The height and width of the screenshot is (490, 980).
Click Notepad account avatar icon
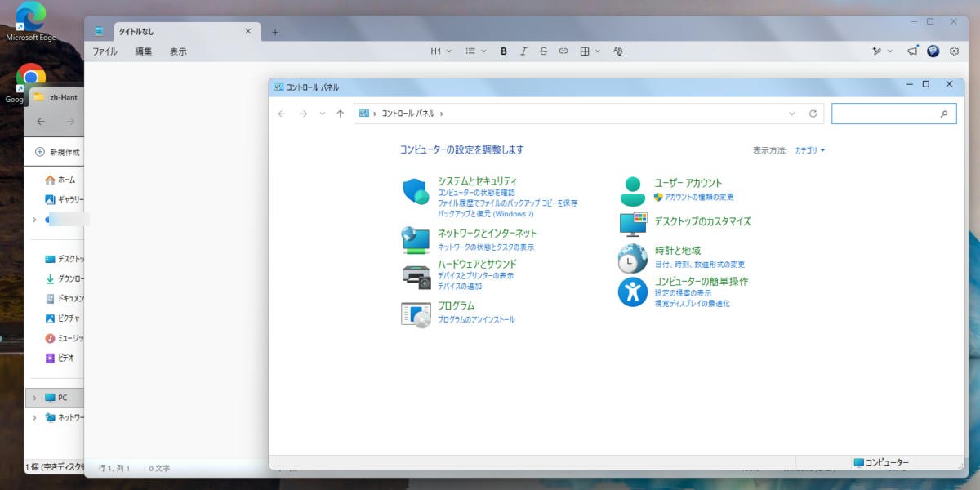point(933,51)
